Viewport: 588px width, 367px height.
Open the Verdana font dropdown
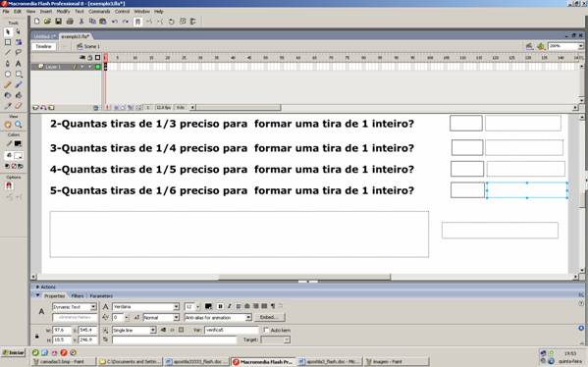pyautogui.click(x=145, y=306)
